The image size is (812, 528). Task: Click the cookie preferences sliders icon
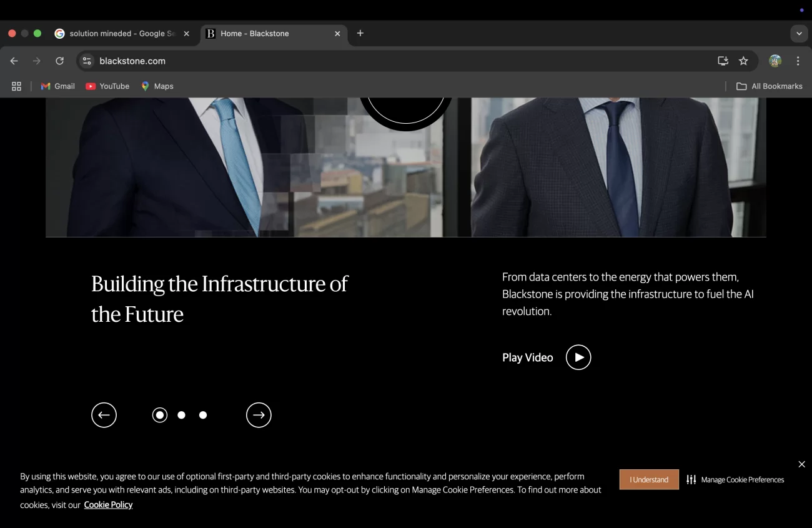click(x=691, y=480)
